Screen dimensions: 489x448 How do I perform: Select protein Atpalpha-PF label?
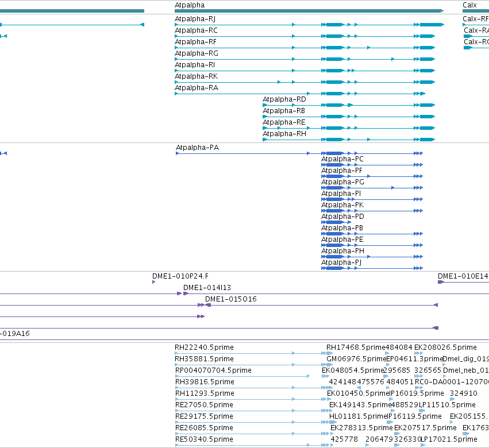tap(342, 171)
